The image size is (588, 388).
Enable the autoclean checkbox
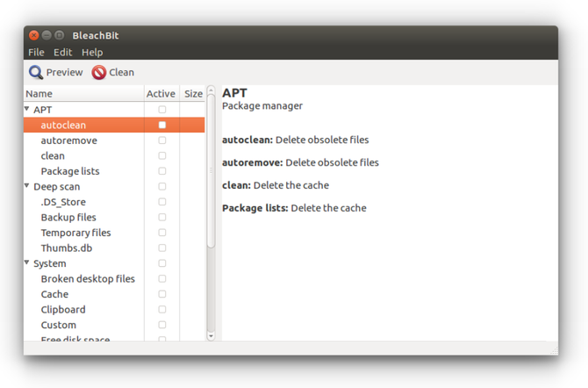click(x=161, y=126)
